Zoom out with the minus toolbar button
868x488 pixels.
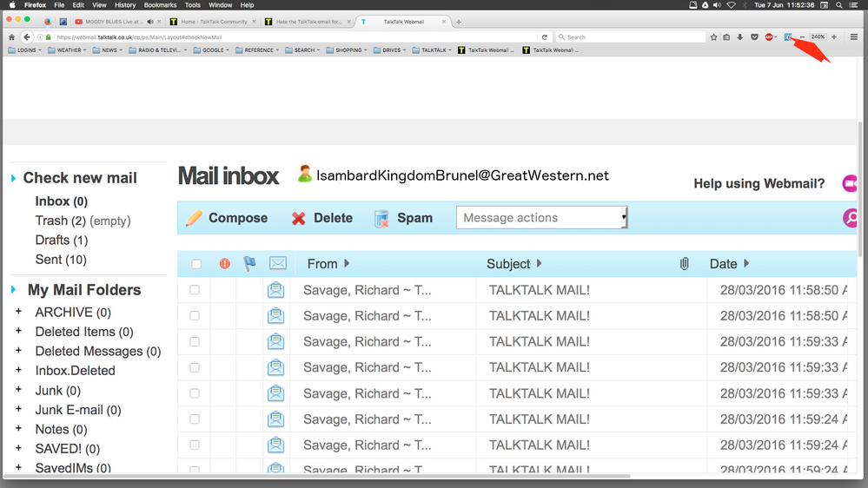pos(803,37)
